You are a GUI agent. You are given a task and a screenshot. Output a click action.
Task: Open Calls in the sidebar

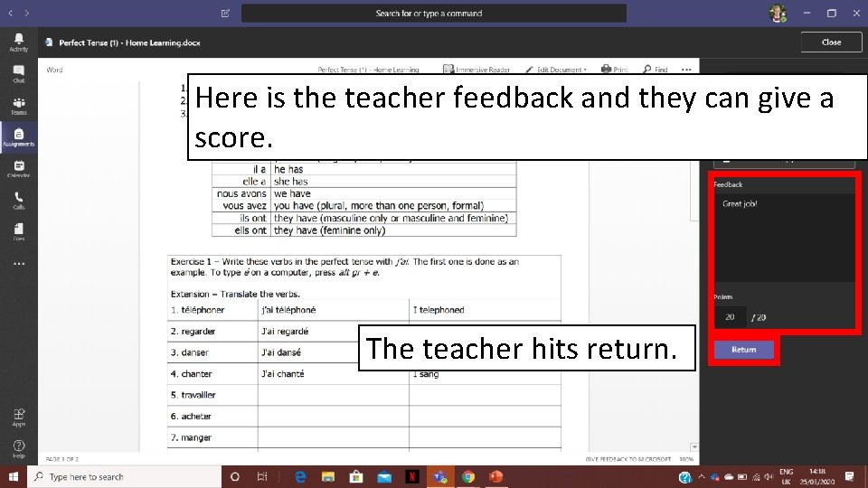(x=18, y=201)
